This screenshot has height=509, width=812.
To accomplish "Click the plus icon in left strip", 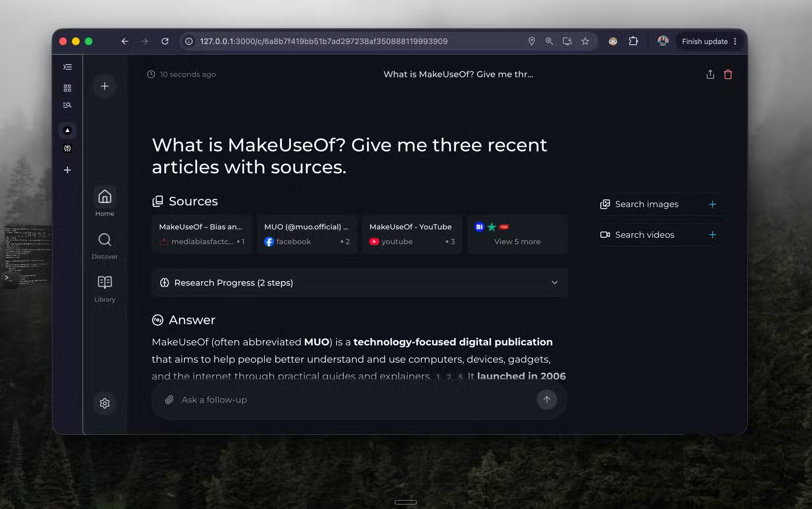I will tap(67, 170).
